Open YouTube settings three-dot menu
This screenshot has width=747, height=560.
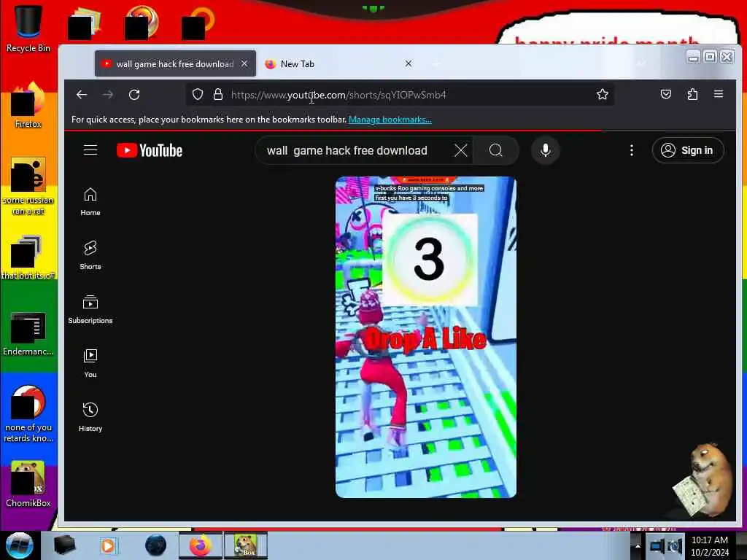(x=632, y=150)
